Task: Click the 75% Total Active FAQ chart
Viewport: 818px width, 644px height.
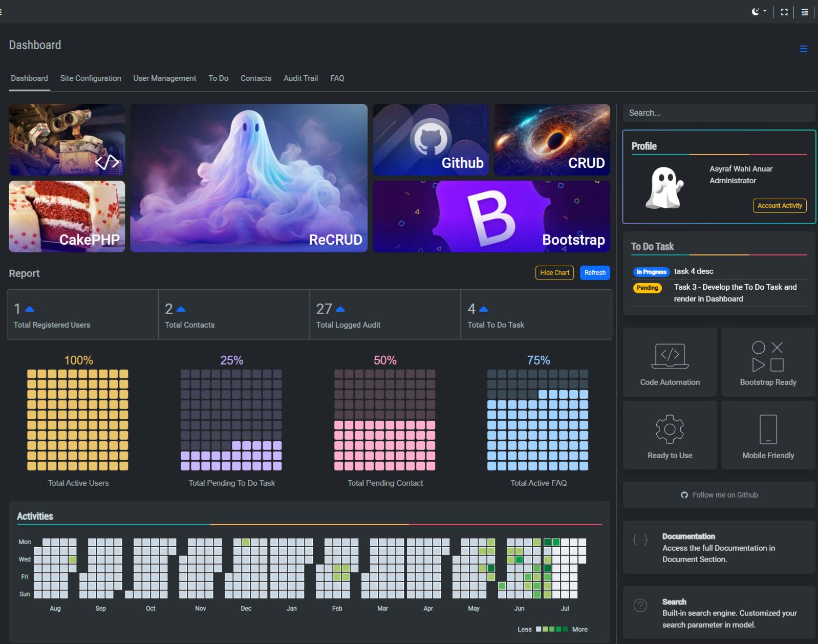Action: pyautogui.click(x=538, y=420)
